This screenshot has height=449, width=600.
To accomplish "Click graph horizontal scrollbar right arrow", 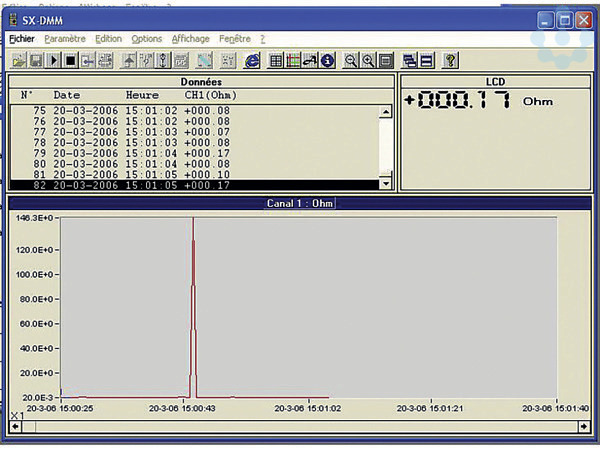I will point(582,427).
